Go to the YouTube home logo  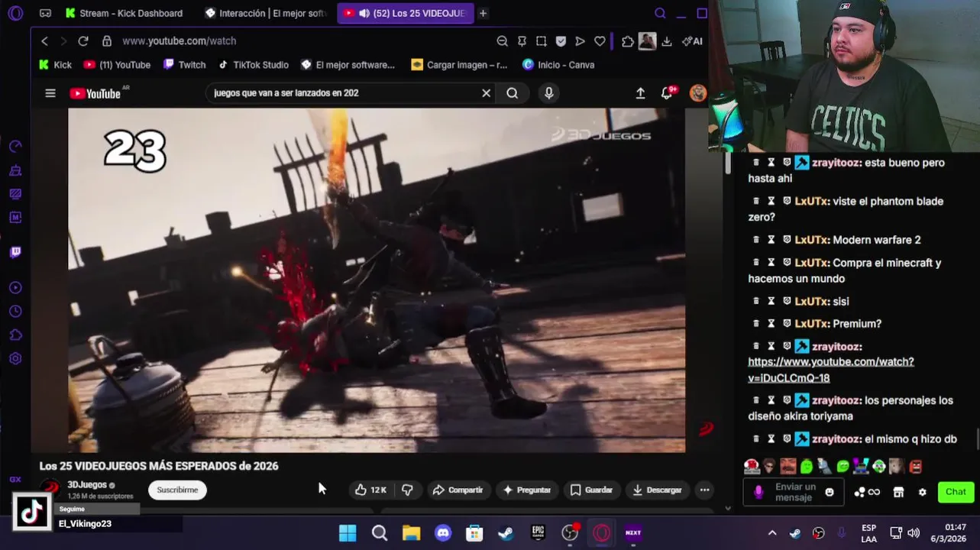95,93
